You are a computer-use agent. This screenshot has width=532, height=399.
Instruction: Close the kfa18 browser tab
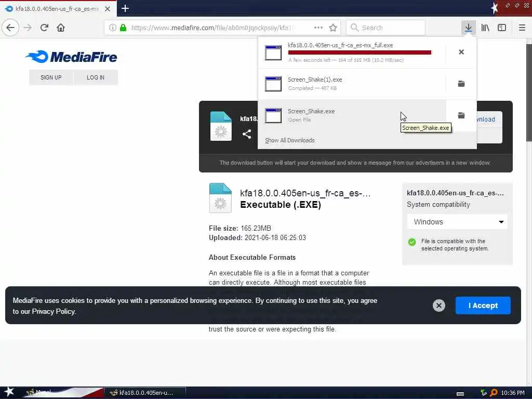point(108,9)
